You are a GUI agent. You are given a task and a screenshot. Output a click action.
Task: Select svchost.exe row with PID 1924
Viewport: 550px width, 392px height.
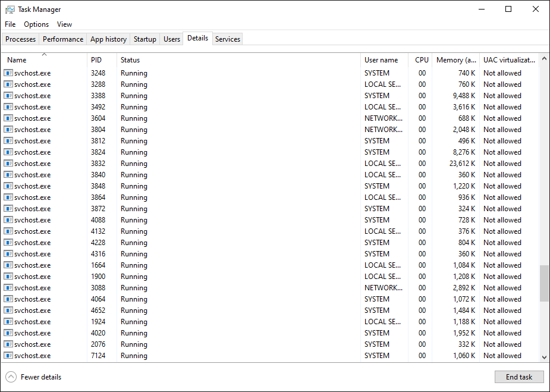coord(270,322)
